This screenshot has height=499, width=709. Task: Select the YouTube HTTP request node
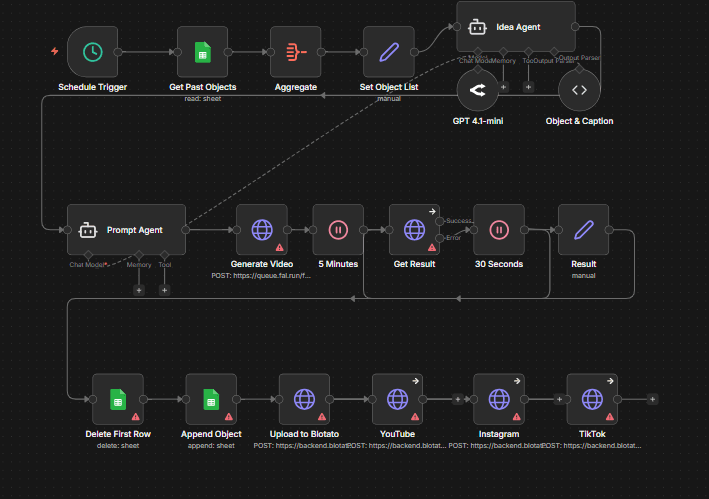click(x=397, y=399)
